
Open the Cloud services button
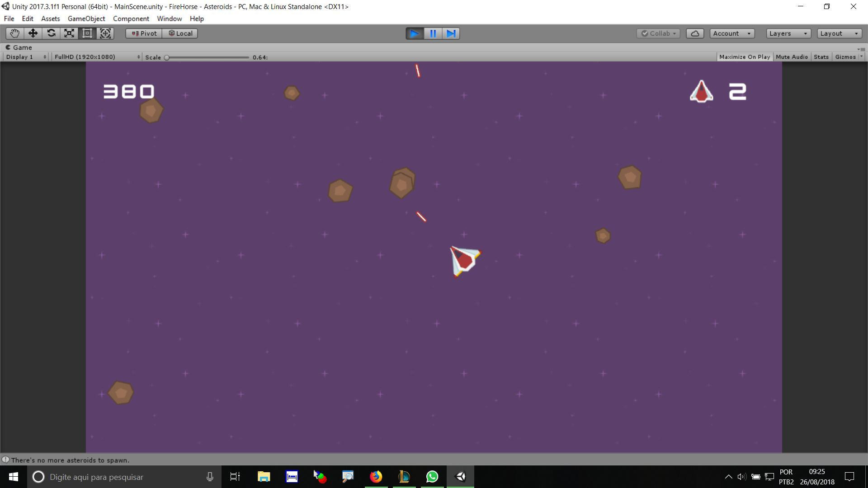click(695, 33)
